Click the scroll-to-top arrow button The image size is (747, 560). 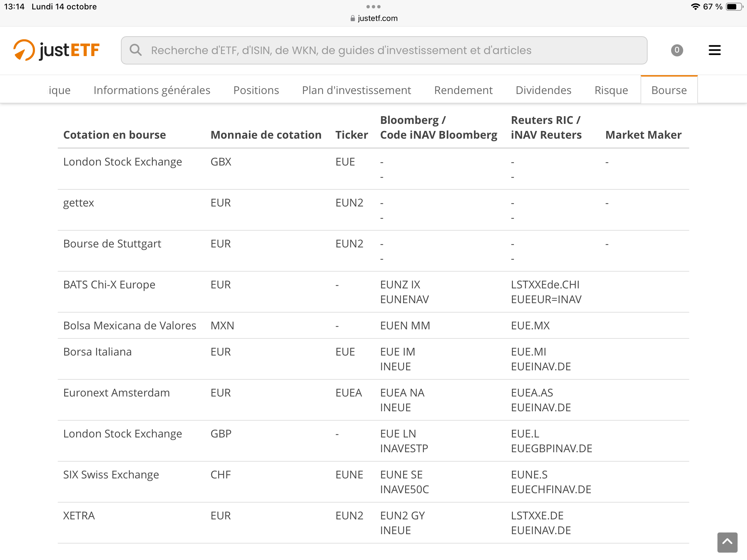[727, 542]
